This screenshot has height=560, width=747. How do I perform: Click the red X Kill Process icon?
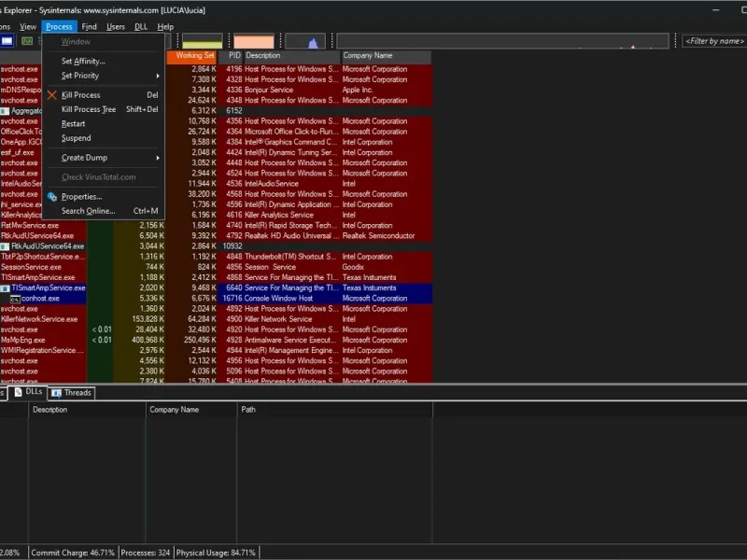pyautogui.click(x=52, y=95)
